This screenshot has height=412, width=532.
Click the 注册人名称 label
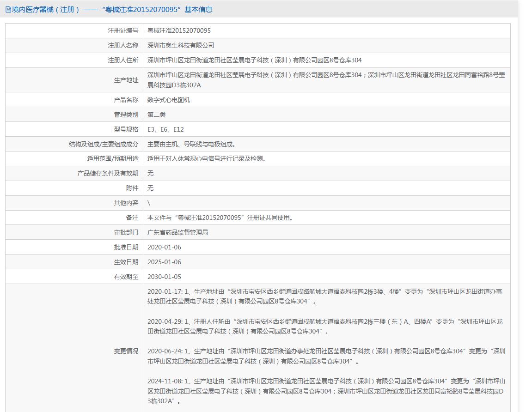(x=123, y=45)
